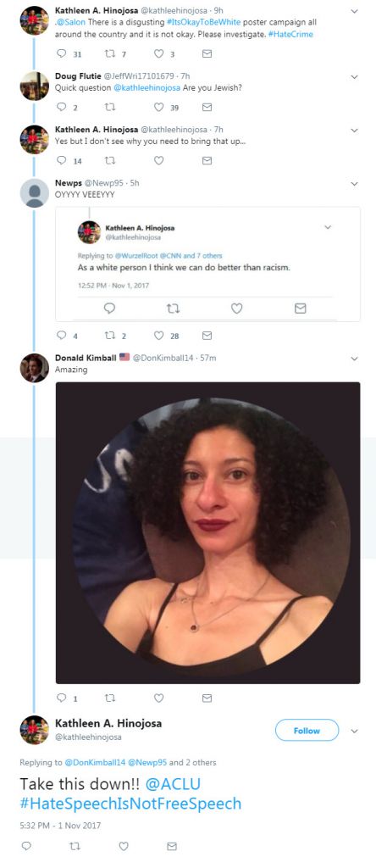Open chevron menu next to the Follow button
Screen dimensions: 376x868
tap(355, 731)
